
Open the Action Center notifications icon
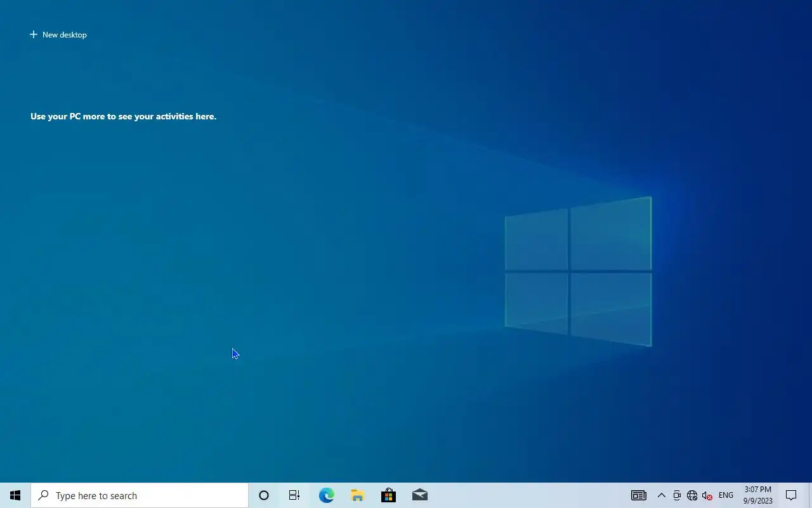(791, 495)
